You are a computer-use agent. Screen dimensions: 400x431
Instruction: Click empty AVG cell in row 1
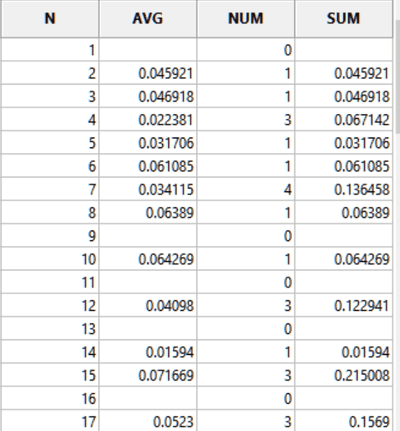point(148,50)
